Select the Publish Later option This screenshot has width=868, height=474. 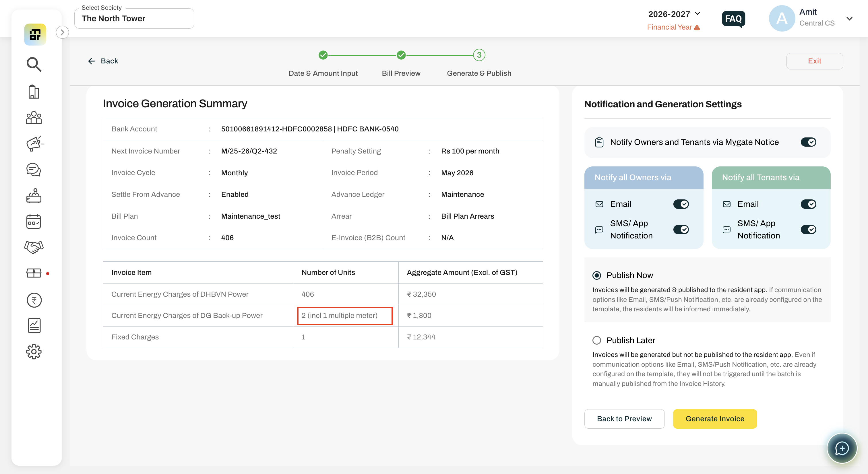pos(597,340)
